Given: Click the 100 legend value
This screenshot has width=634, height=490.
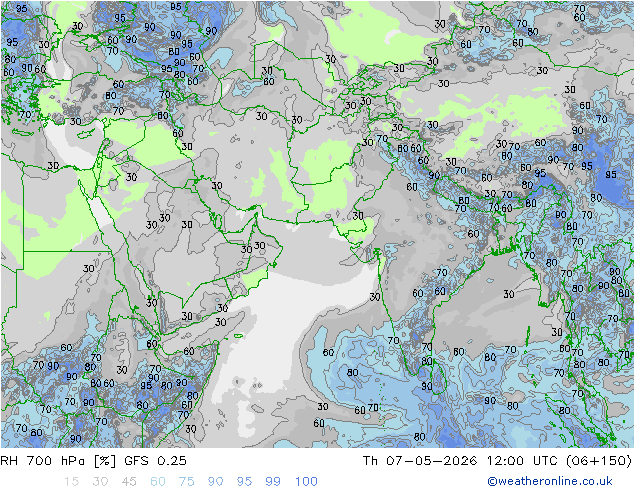Looking at the screenshot, I should tap(306, 482).
